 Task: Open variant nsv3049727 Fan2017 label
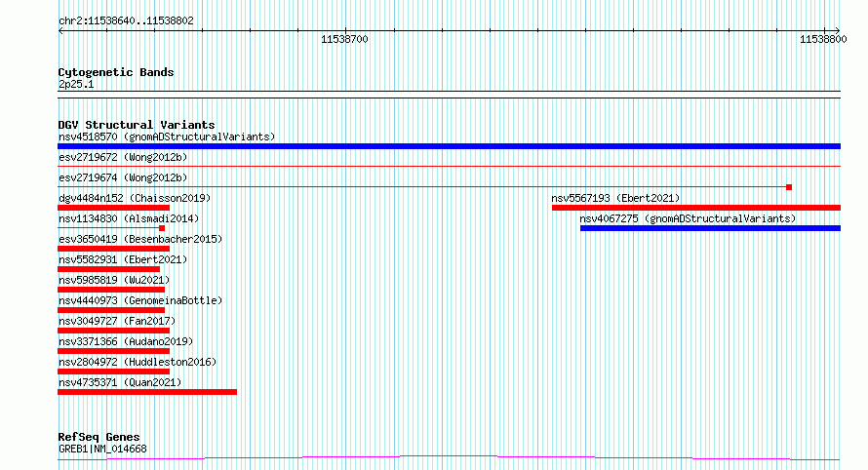[x=117, y=321]
